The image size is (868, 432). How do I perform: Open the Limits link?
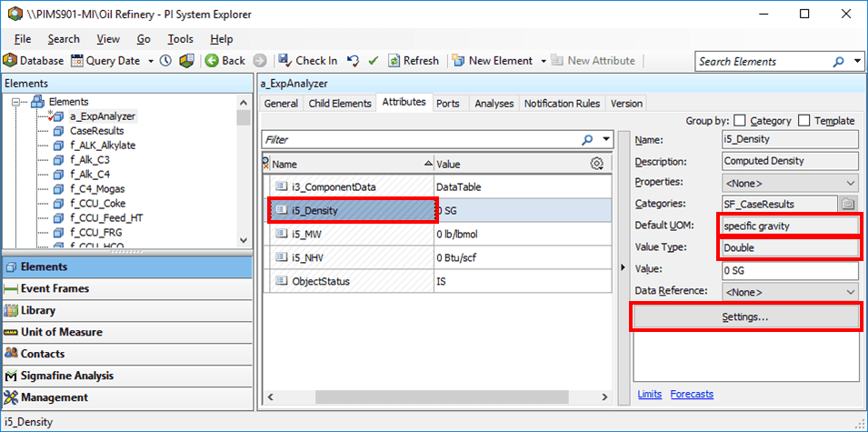pyautogui.click(x=649, y=395)
